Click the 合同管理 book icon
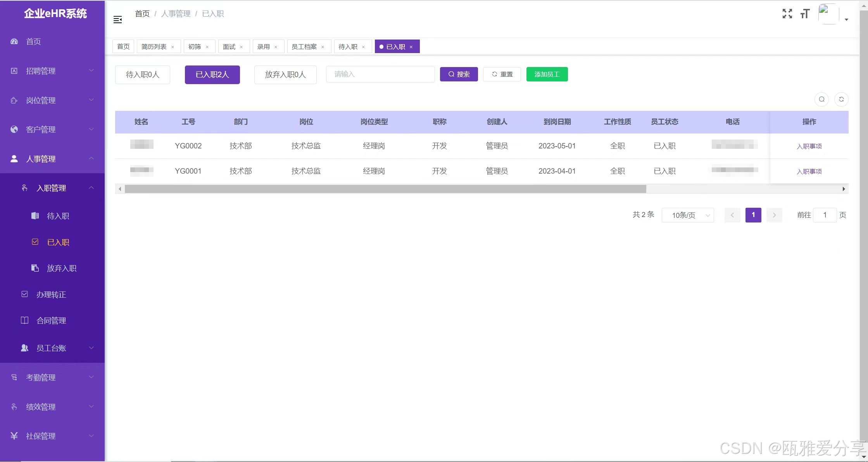This screenshot has height=462, width=868. (24, 320)
